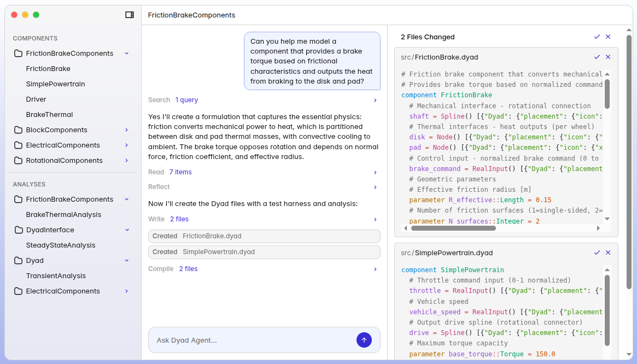Click the FrictionBrake code horizontal scrollbar thumb
Screen dimensions: 637x364
tap(453, 228)
